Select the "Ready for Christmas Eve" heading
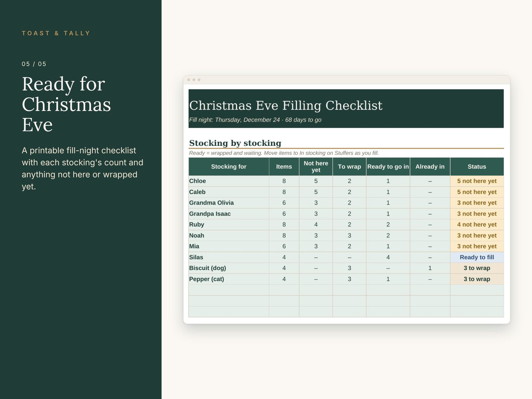532x399 pixels. coord(66,104)
